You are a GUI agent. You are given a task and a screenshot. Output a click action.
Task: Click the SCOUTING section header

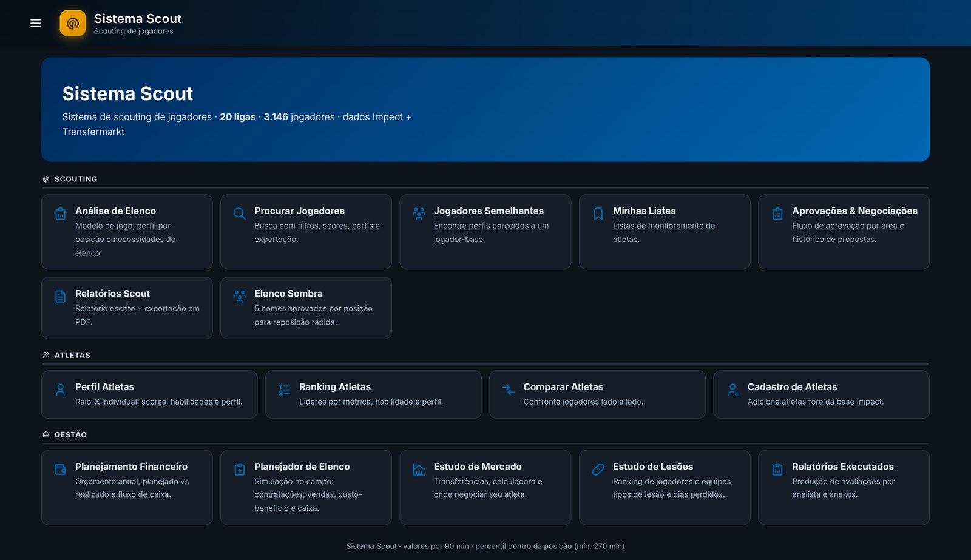click(x=76, y=179)
